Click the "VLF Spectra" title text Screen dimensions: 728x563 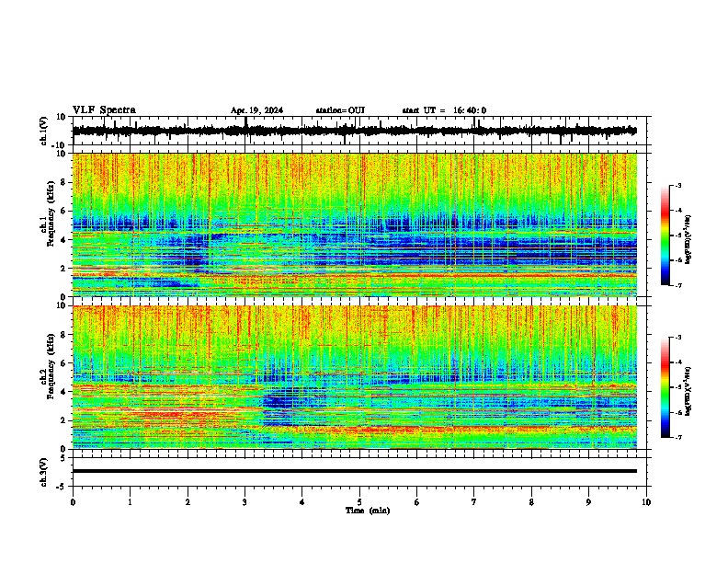104,110
